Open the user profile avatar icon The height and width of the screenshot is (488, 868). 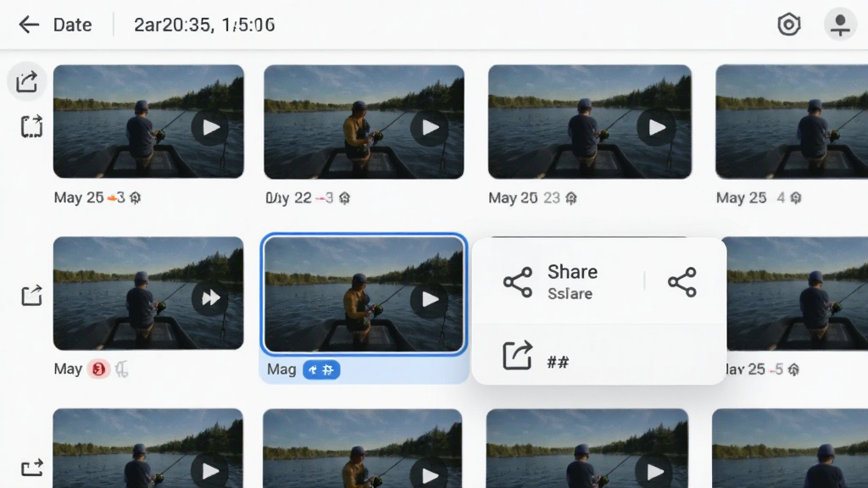(x=840, y=25)
